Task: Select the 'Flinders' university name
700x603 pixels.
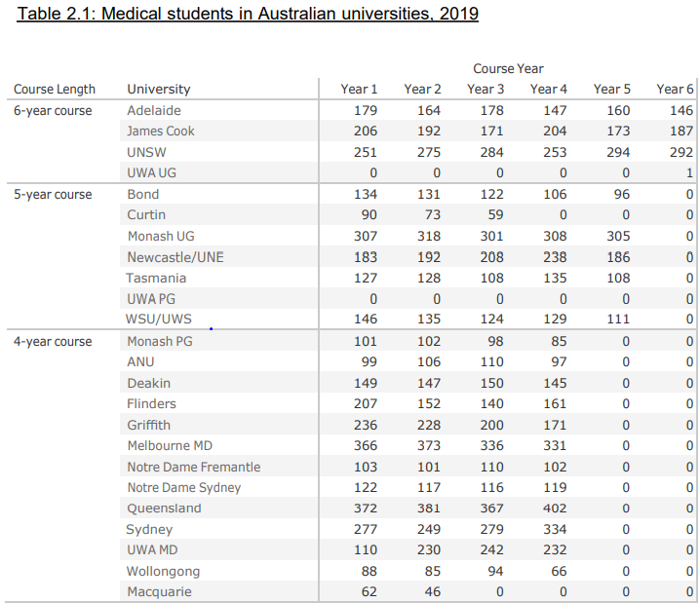Action: click(x=151, y=404)
